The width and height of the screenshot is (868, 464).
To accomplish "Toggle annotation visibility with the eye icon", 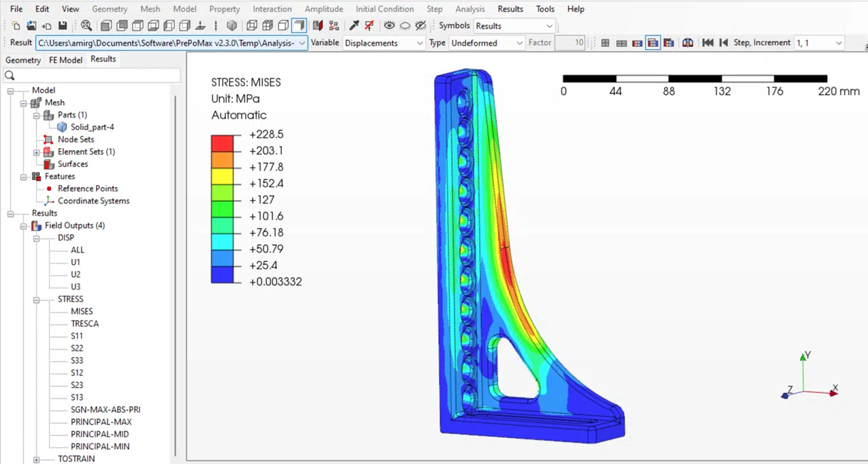I will (x=389, y=25).
